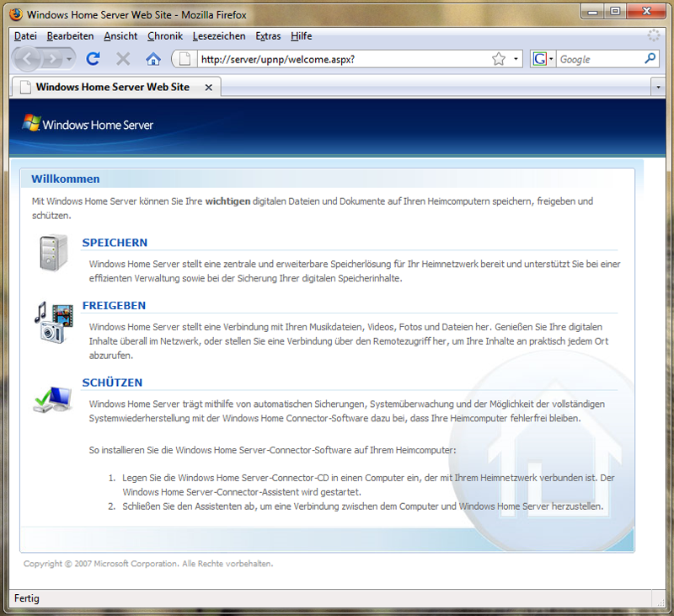Click the URL address field

[x=337, y=59]
